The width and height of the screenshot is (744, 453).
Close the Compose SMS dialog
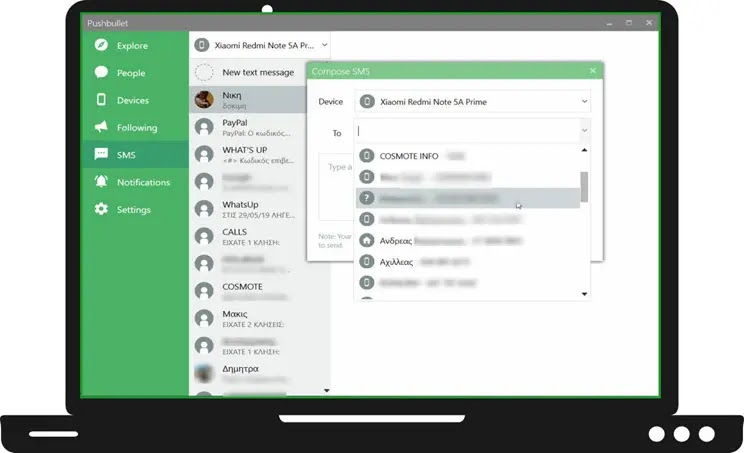[x=593, y=71]
